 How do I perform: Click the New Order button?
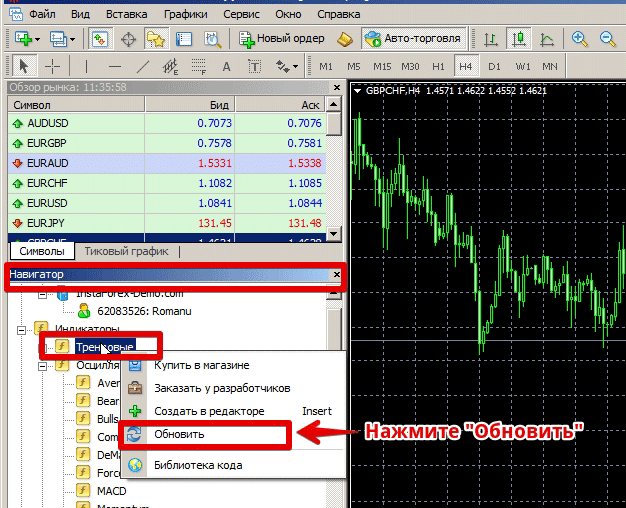[x=282, y=39]
